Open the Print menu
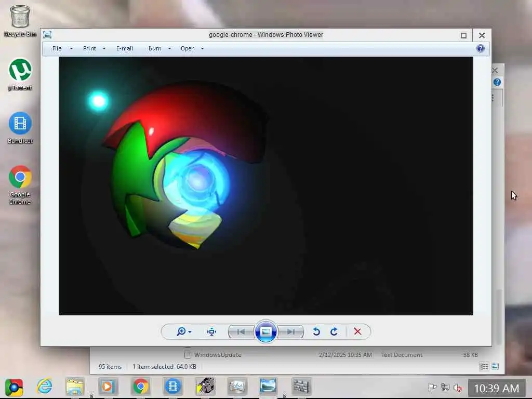 (x=89, y=48)
